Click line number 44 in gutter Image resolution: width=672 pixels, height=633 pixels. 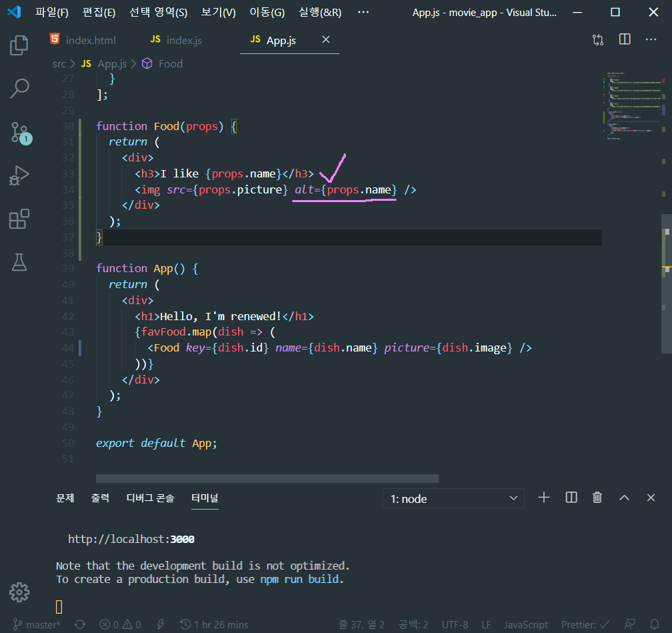pyautogui.click(x=68, y=348)
